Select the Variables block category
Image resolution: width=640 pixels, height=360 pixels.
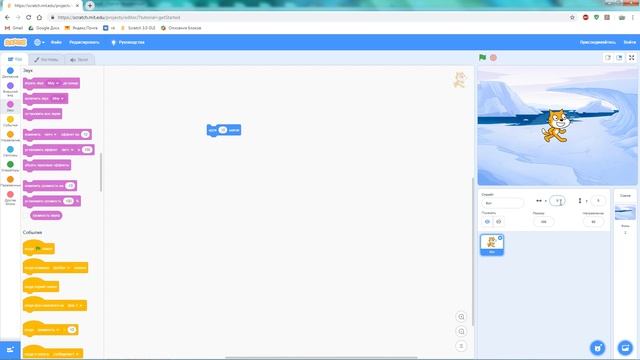[10, 181]
